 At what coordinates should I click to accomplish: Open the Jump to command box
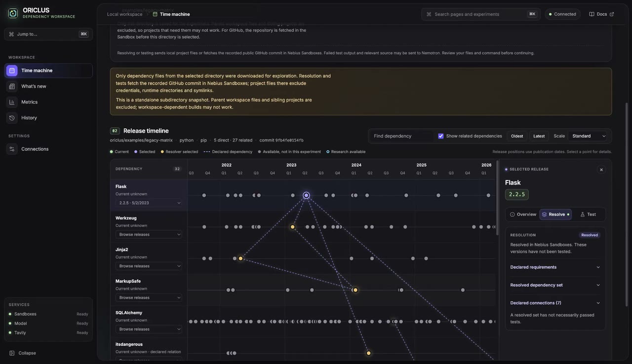[48, 34]
